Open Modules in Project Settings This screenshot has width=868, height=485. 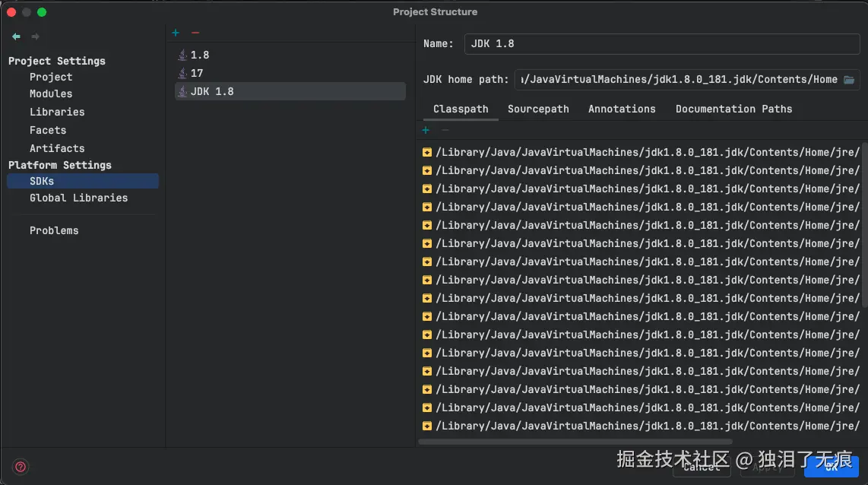pos(51,94)
